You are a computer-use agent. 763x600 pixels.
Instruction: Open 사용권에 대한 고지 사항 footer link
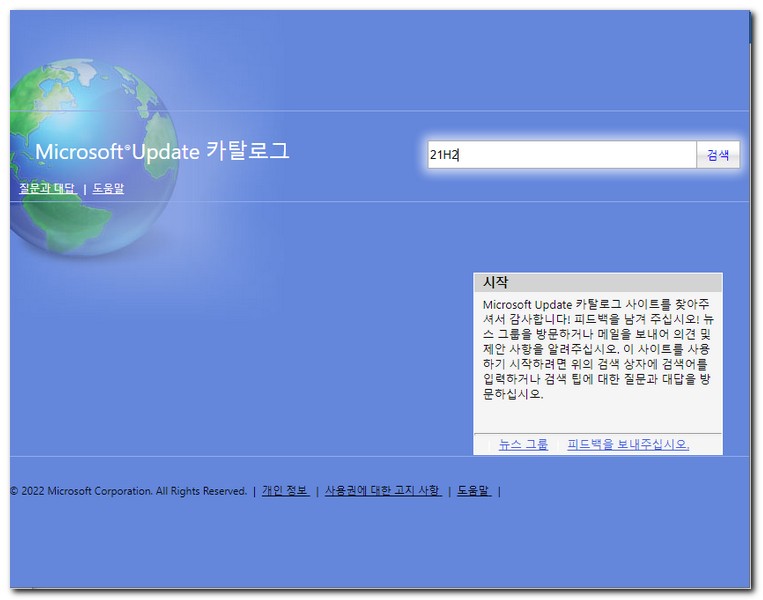tap(383, 491)
